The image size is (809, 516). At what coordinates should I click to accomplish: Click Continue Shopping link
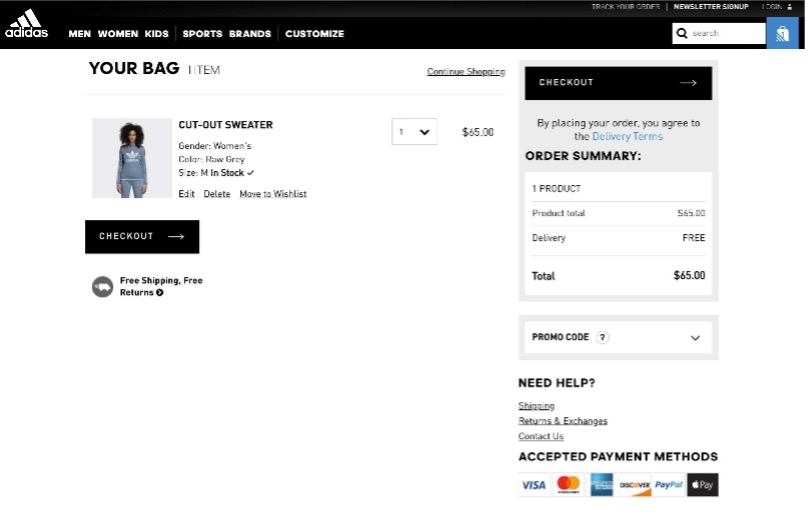(465, 72)
